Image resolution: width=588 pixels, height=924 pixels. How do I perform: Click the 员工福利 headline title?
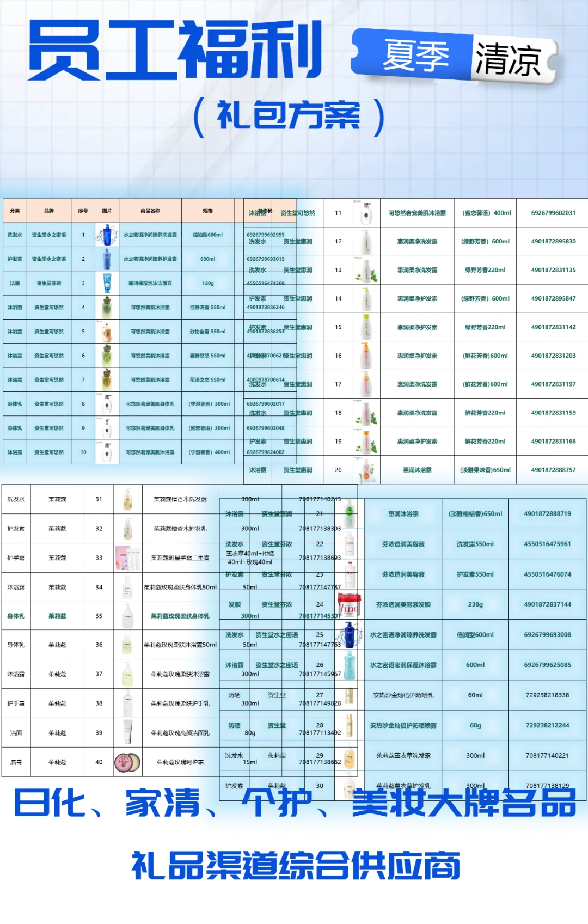pyautogui.click(x=175, y=50)
